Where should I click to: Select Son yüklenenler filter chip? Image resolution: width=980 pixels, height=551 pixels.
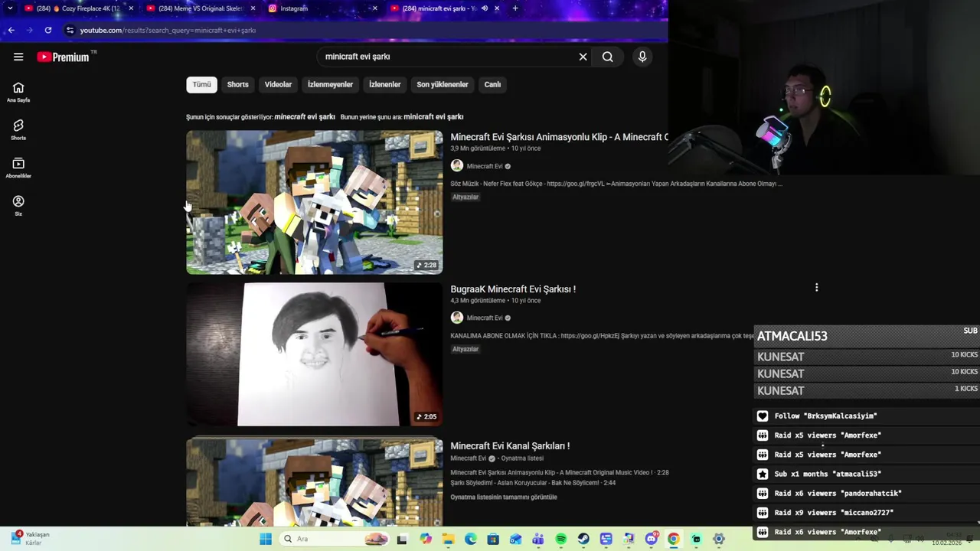(442, 84)
